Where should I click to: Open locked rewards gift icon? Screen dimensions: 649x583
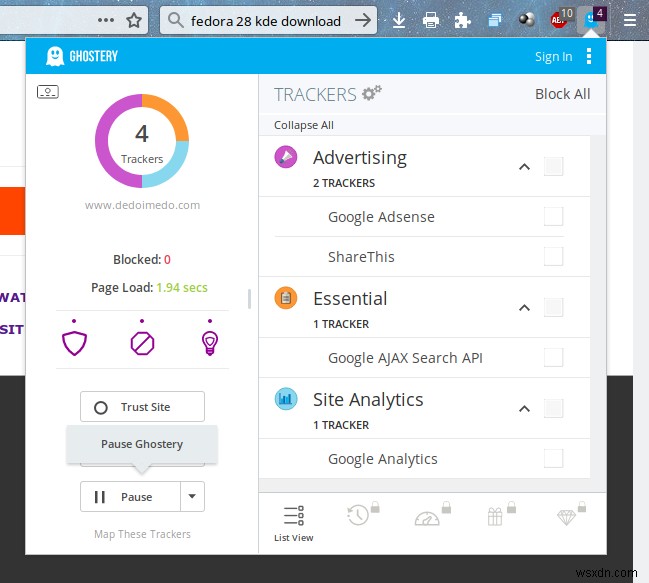pyautogui.click(x=495, y=516)
